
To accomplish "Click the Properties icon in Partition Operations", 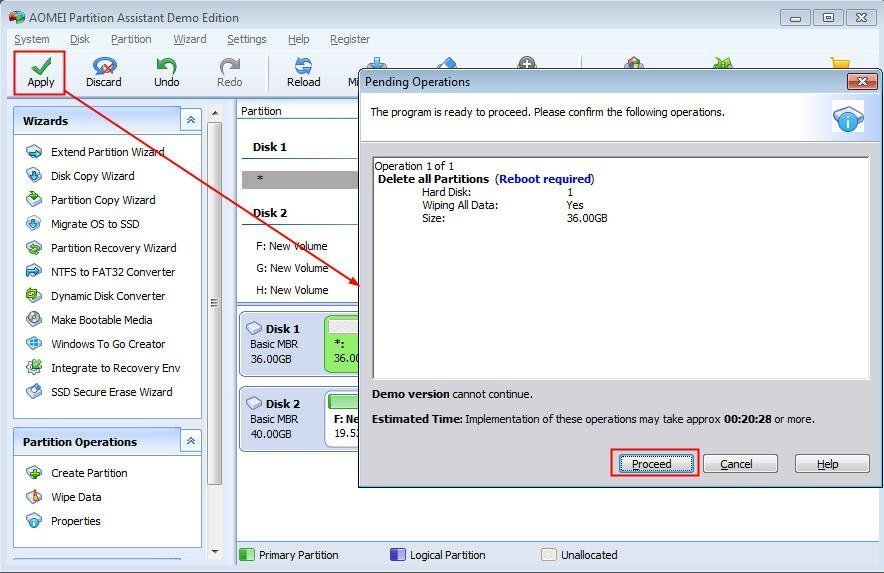I will point(34,521).
